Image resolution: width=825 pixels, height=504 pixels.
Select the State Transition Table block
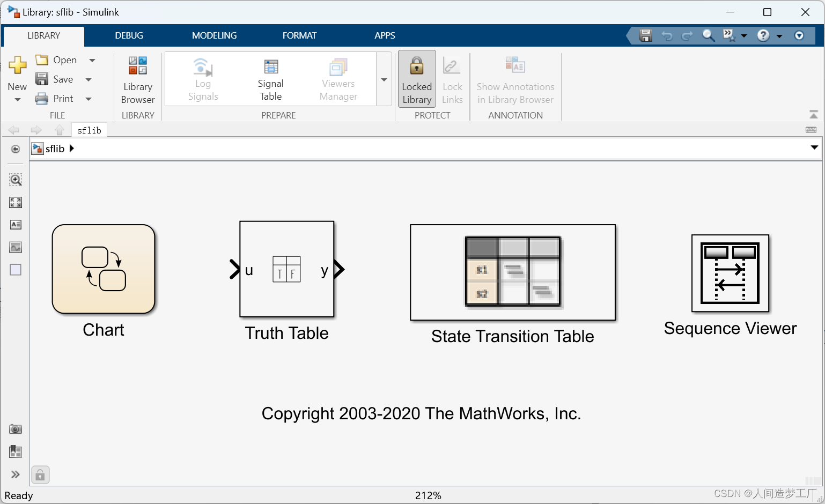[x=513, y=272]
